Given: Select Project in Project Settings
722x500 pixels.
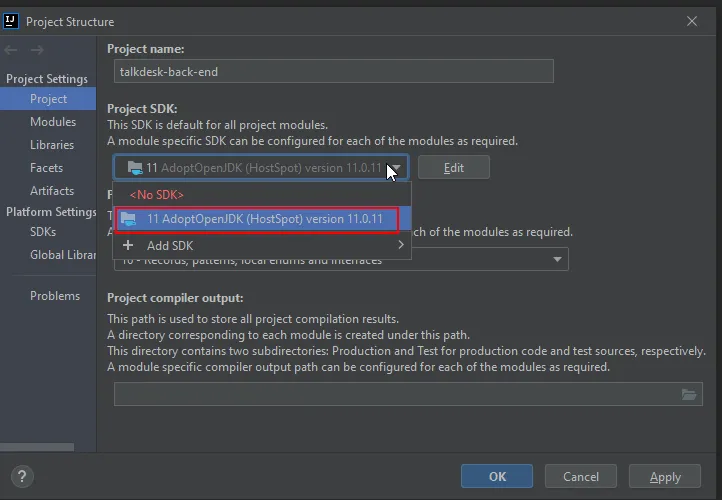Looking at the screenshot, I should (48, 99).
